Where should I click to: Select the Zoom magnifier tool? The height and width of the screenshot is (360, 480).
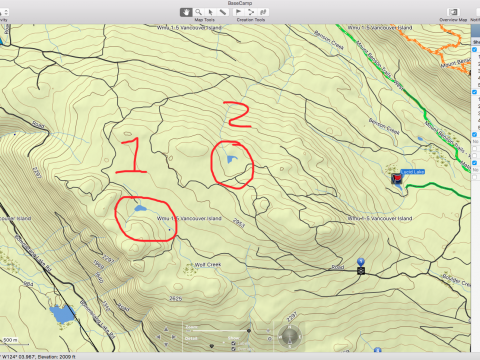[x=198, y=12]
